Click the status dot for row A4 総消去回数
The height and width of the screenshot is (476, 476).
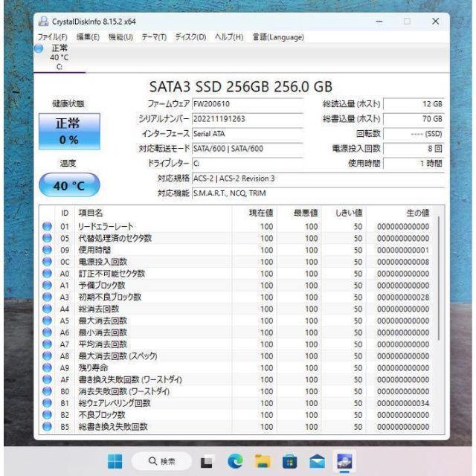pyautogui.click(x=47, y=309)
